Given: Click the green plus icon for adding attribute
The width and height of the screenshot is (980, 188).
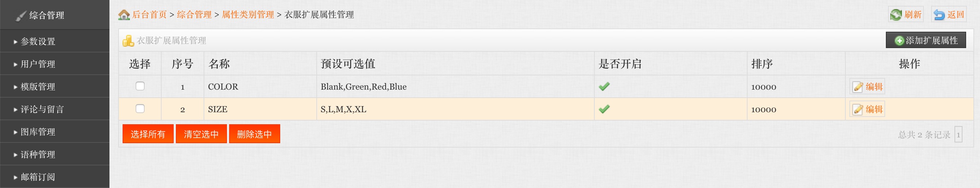Looking at the screenshot, I should (x=899, y=41).
